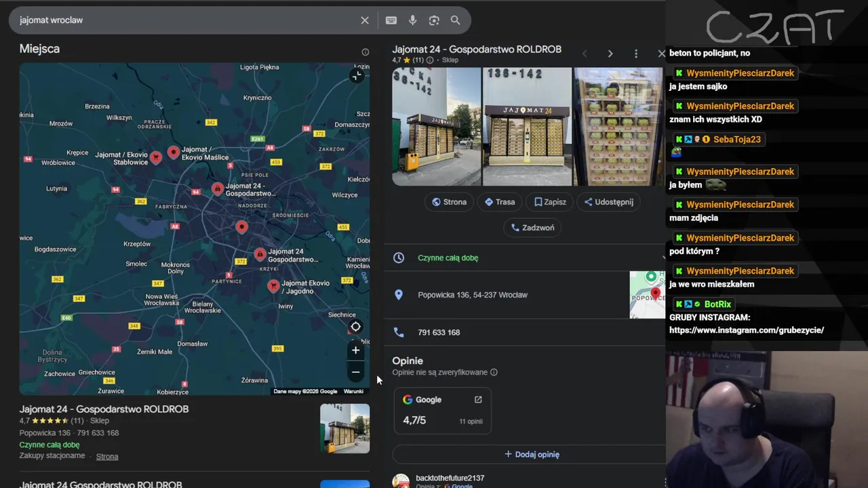Open the three-dot more options menu

636,54
